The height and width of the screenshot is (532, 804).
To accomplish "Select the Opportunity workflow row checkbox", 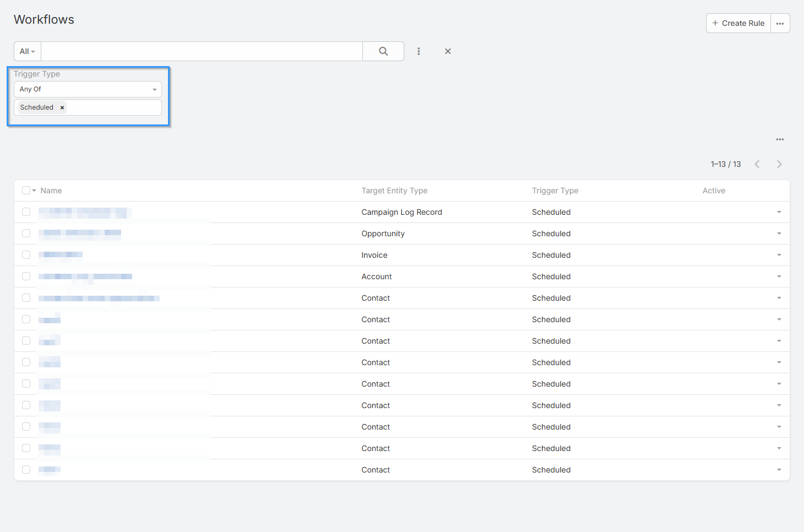I will 26,234.
